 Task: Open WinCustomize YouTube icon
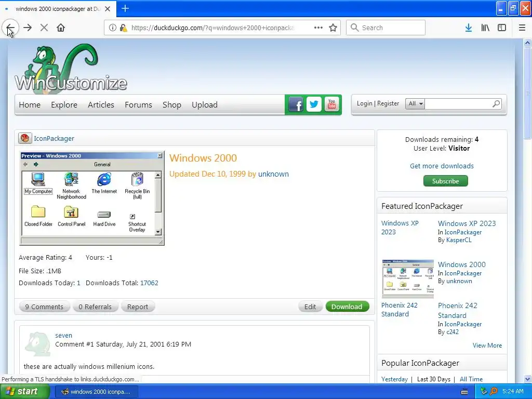click(332, 104)
